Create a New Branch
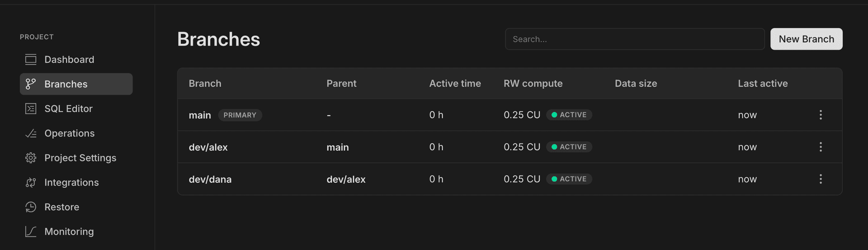Viewport: 868px width, 250px height. coord(806,39)
